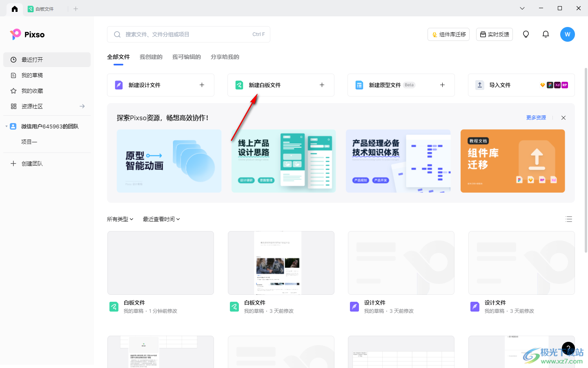Open the fourth file 设计文件 thumbnail
The width and height of the screenshot is (588, 368).
pos(521,263)
